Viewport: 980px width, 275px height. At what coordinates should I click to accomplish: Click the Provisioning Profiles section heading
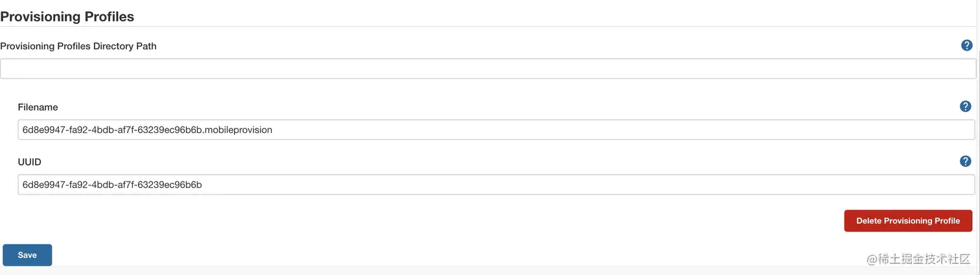tap(67, 17)
